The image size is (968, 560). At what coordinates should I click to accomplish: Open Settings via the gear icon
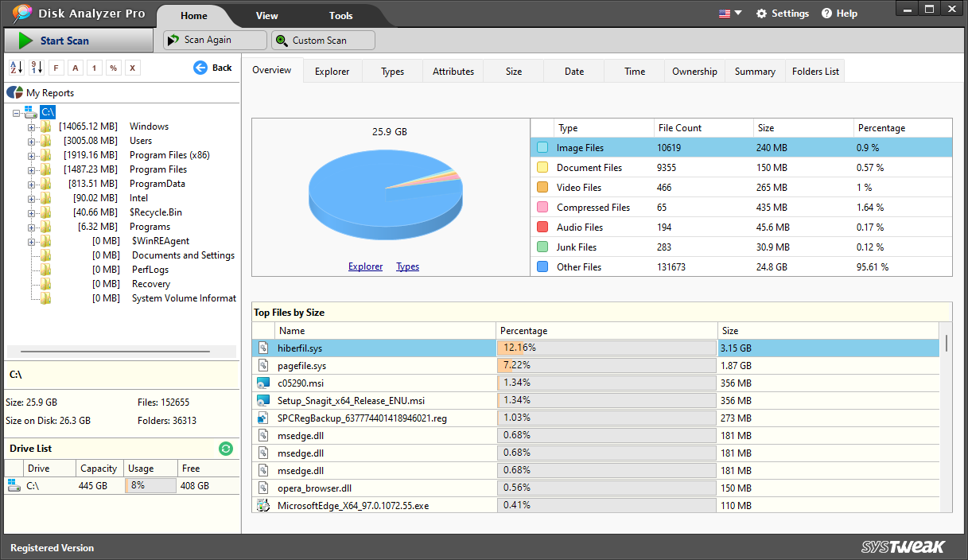pyautogui.click(x=762, y=14)
